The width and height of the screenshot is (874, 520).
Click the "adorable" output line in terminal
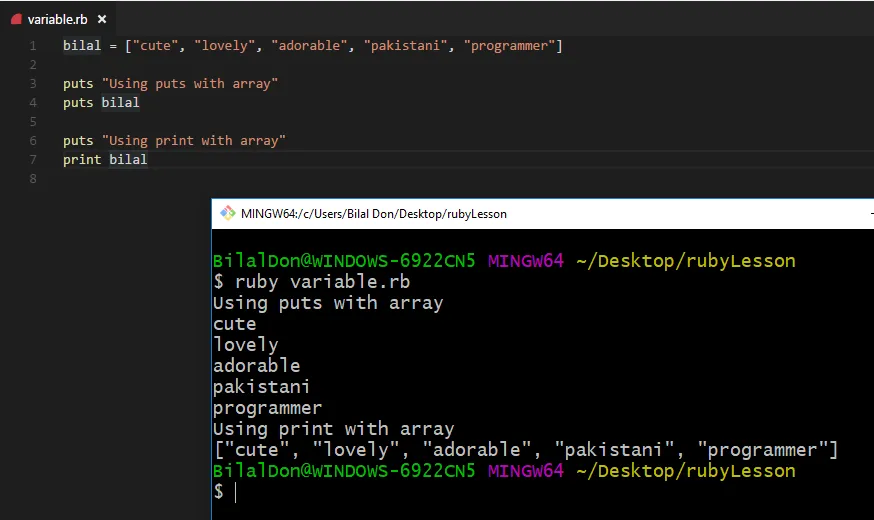tap(256, 366)
